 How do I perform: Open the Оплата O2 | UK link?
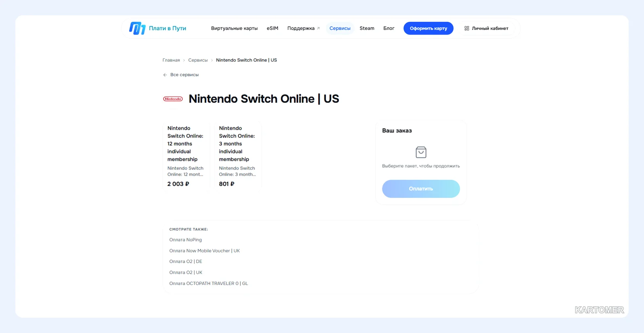click(x=186, y=273)
